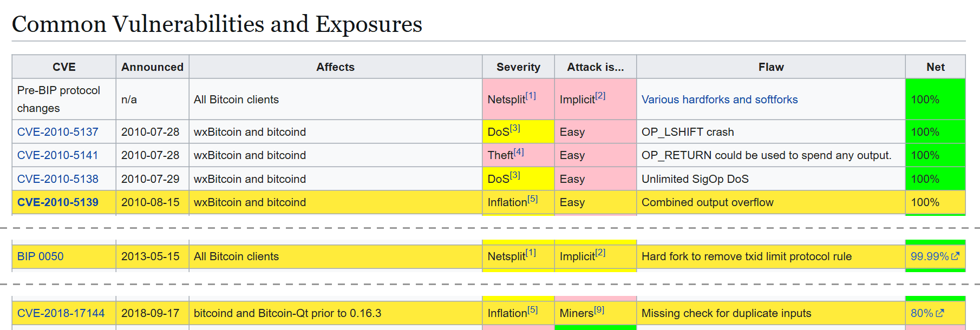Click footnote [3] in CVE-2010-5137 DoS cell
The width and height of the screenshot is (980, 330).
click(x=515, y=128)
